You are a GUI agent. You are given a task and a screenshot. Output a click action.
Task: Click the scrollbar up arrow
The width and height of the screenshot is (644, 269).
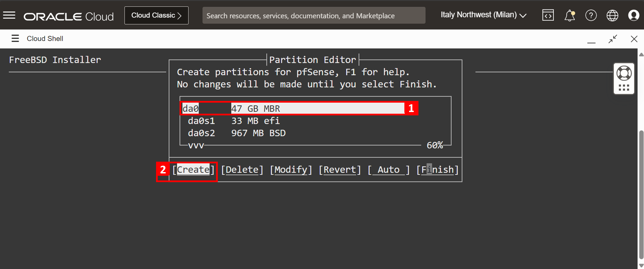(641, 54)
